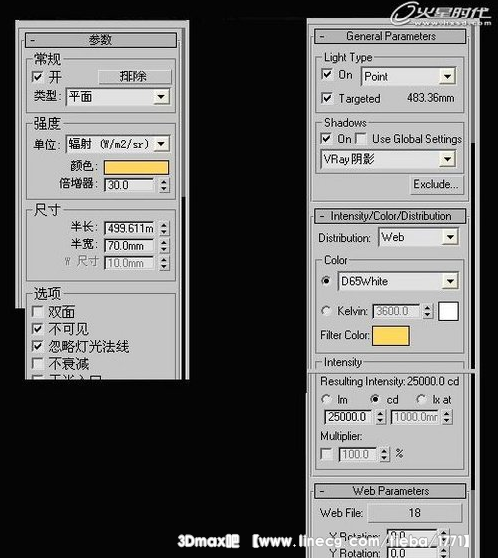Click the Multiplier 100.0 spinner arrows

(x=384, y=454)
